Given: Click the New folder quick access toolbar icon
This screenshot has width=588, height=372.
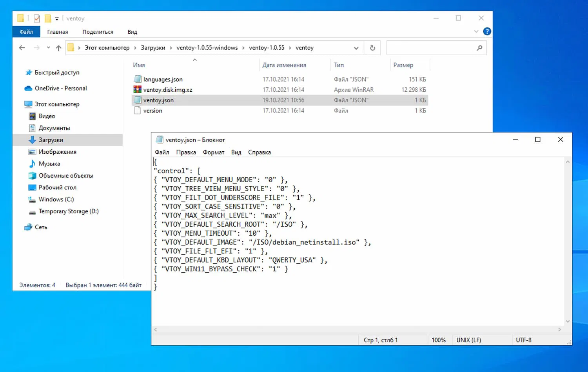Looking at the screenshot, I should (48, 18).
